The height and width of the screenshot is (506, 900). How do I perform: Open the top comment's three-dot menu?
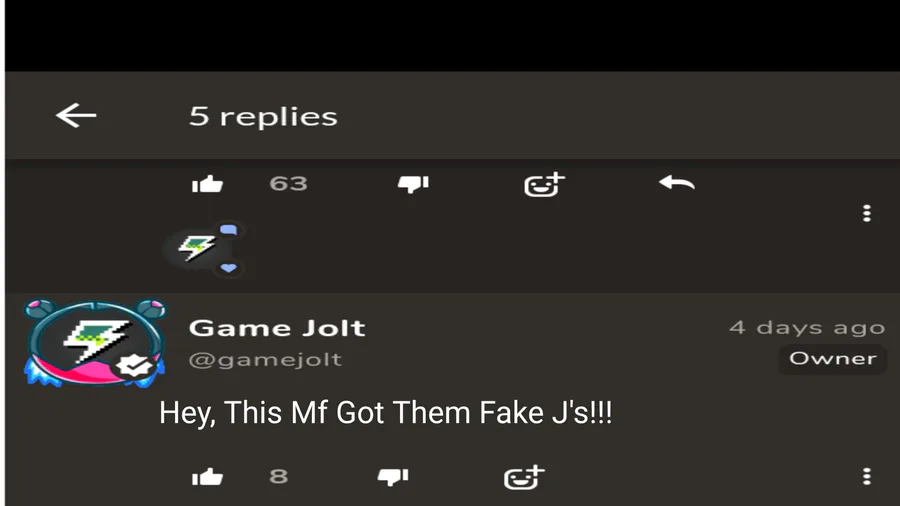(x=867, y=213)
